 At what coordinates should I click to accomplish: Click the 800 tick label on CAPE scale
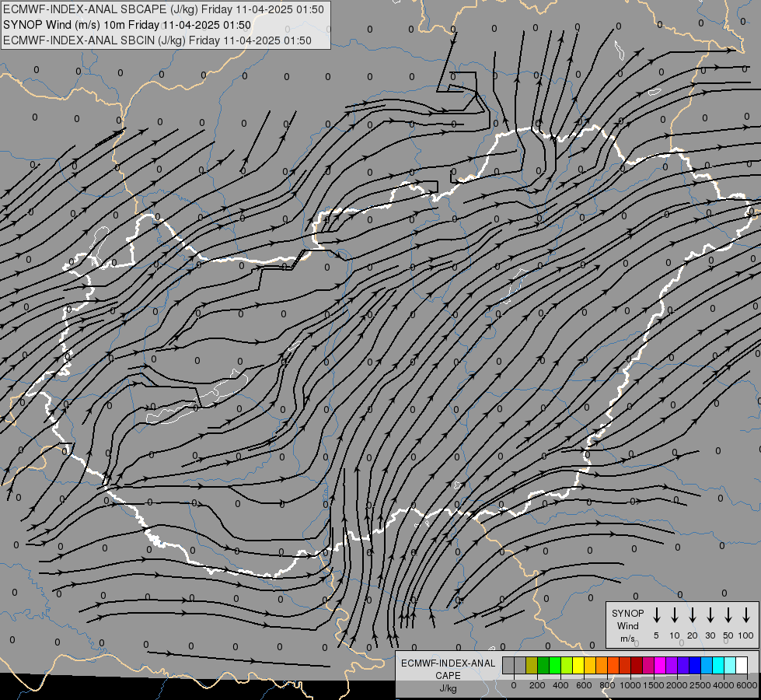click(x=607, y=685)
